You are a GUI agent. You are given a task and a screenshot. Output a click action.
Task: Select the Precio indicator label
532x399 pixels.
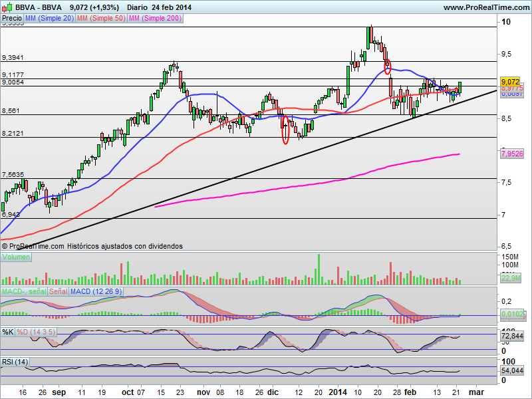(12, 19)
